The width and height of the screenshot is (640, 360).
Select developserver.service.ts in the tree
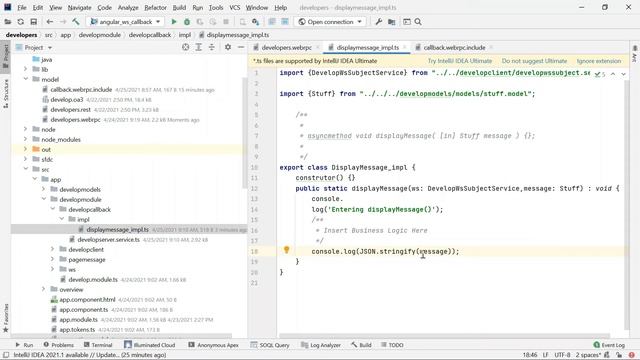[x=108, y=240]
